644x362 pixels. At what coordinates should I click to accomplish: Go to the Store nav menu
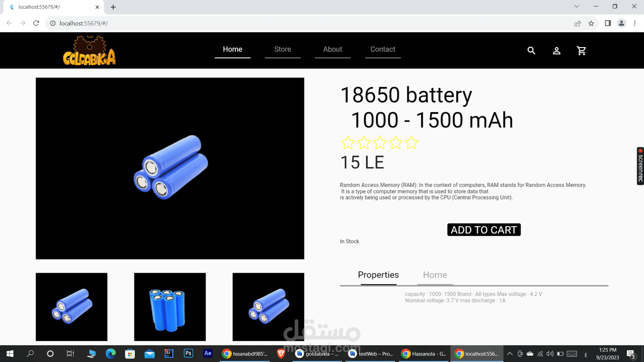point(282,49)
